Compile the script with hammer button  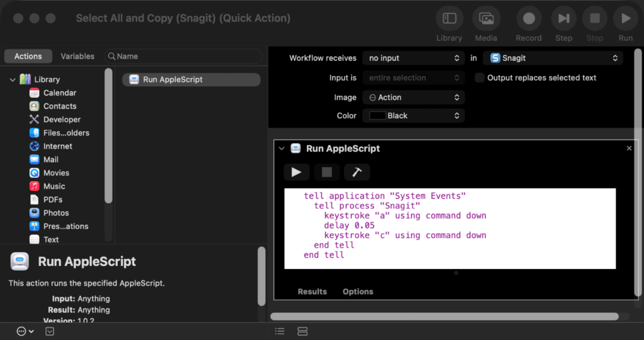point(357,172)
